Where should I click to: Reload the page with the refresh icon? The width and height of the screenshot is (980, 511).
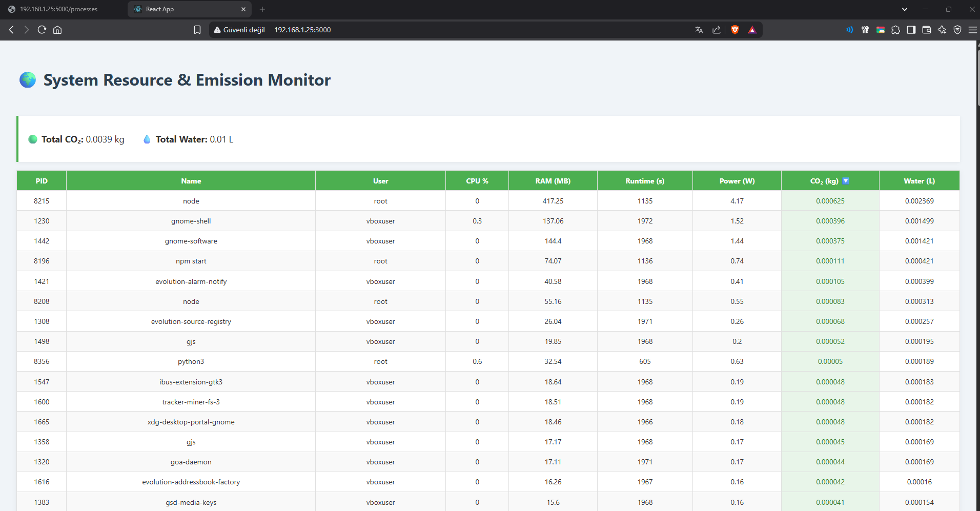tap(42, 30)
